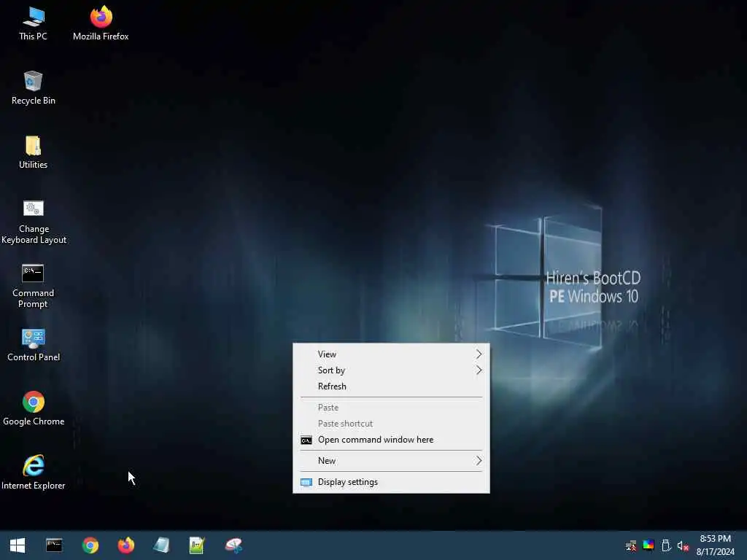Choose Refresh in the context menu

[x=391, y=386]
